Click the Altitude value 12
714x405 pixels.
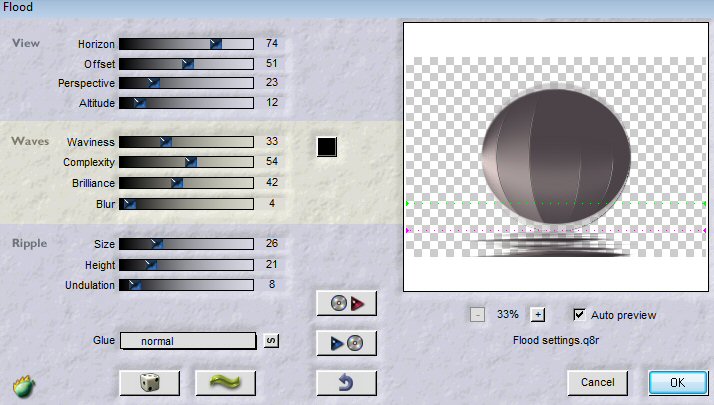pos(272,103)
